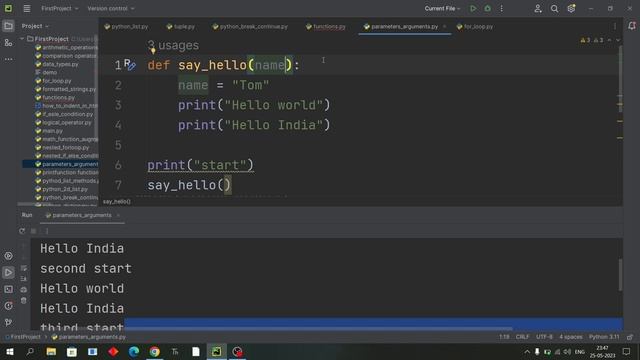Click Run console vertical scrollbar
Viewport: 640px width, 360px height.
coord(620,274)
